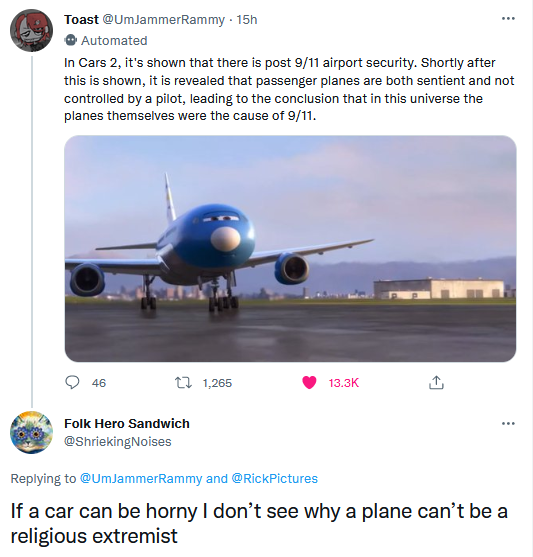Click Folk Hero Sandwich's profile avatar

click(x=31, y=432)
